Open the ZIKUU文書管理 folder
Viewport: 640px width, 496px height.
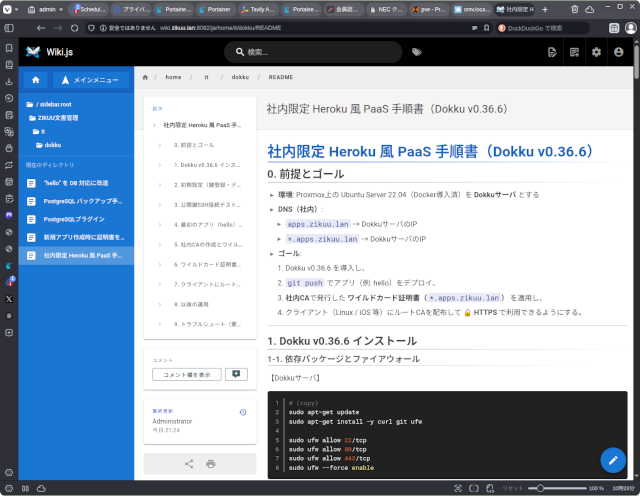point(53,118)
